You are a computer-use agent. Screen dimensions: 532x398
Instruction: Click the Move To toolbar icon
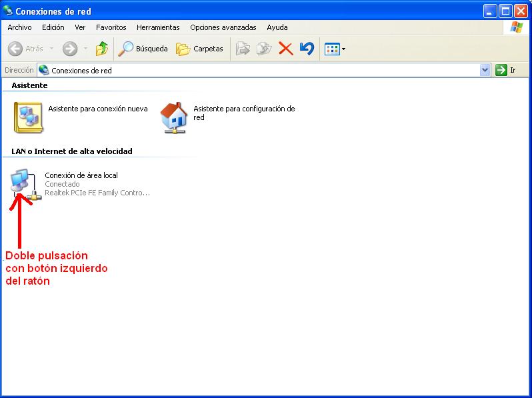[243, 49]
